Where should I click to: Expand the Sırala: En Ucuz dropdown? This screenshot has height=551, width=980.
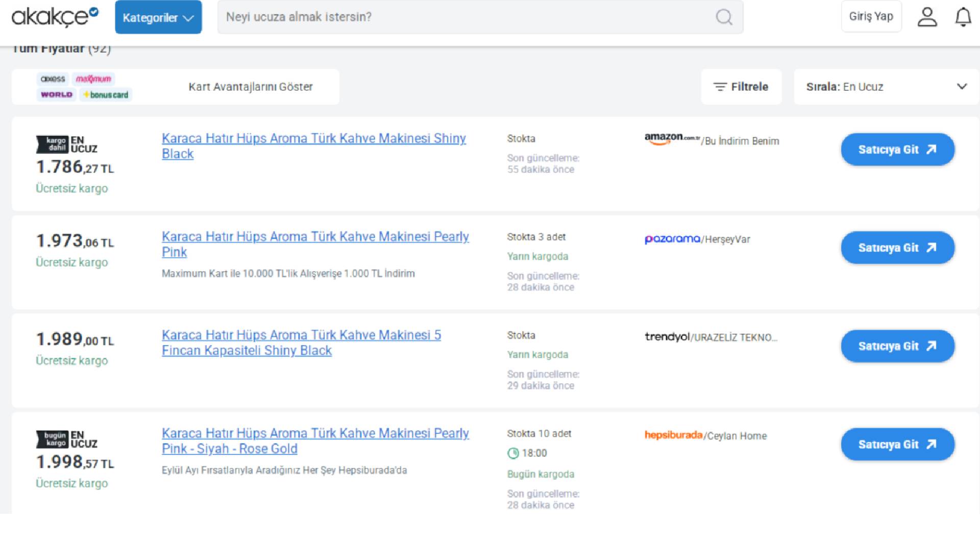tap(887, 87)
